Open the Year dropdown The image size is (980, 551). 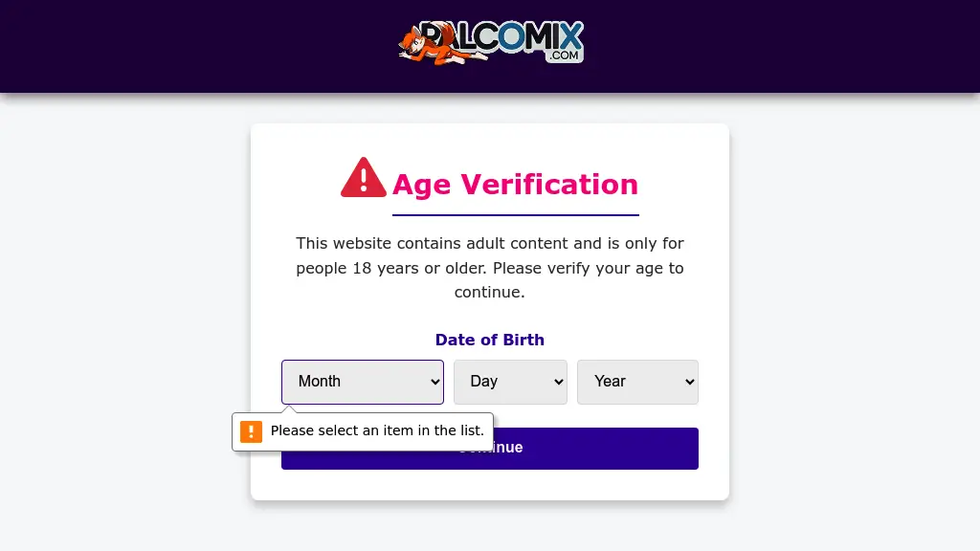(x=636, y=382)
